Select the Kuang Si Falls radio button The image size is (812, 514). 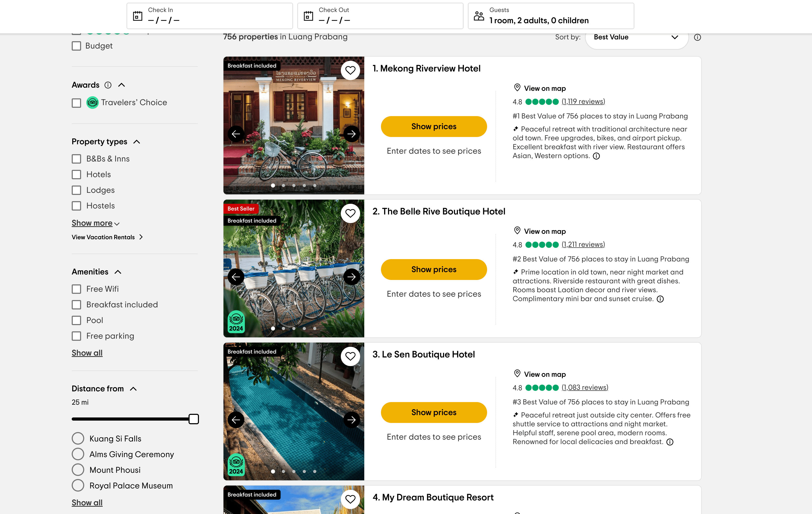78,438
